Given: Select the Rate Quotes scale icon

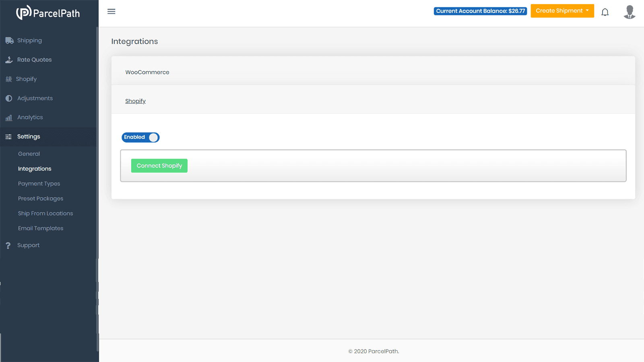Looking at the screenshot, I should [9, 60].
